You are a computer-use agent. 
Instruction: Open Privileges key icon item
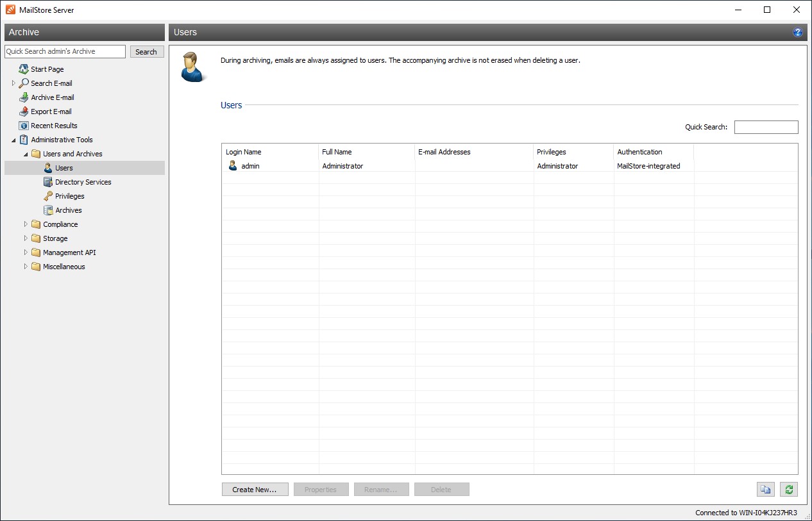tap(69, 196)
